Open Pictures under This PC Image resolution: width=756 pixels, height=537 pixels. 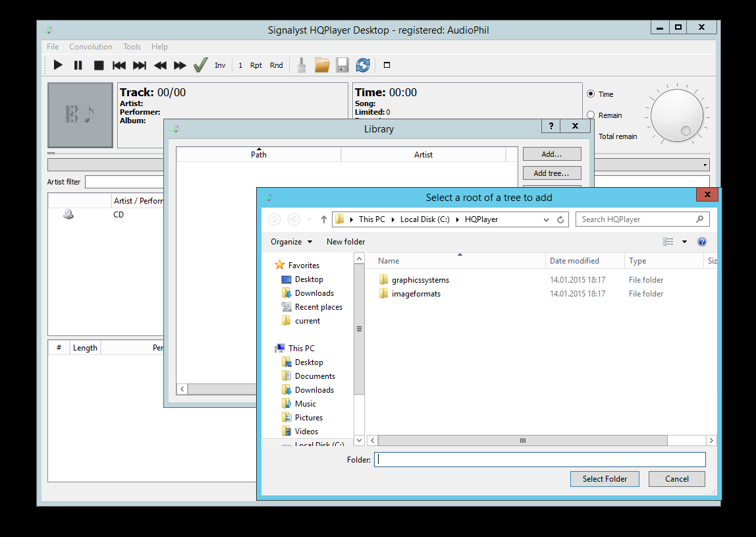click(x=302, y=418)
